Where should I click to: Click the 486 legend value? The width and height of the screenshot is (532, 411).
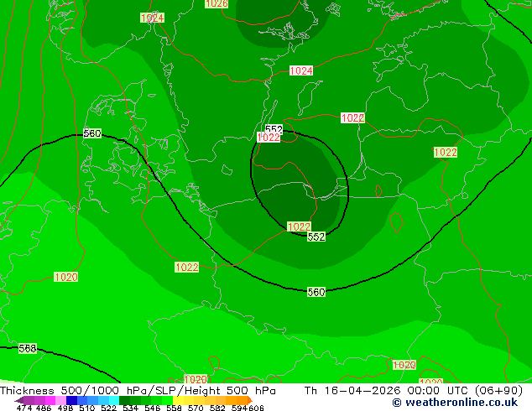(x=44, y=408)
